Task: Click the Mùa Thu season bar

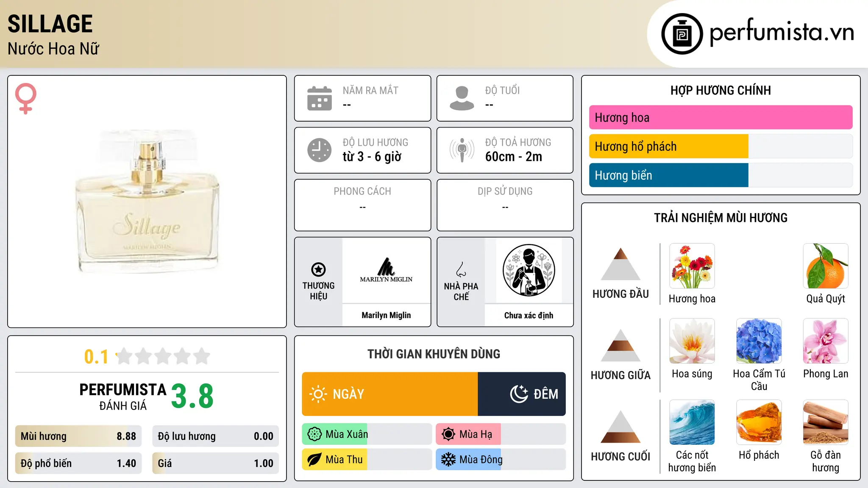Action: tap(367, 460)
